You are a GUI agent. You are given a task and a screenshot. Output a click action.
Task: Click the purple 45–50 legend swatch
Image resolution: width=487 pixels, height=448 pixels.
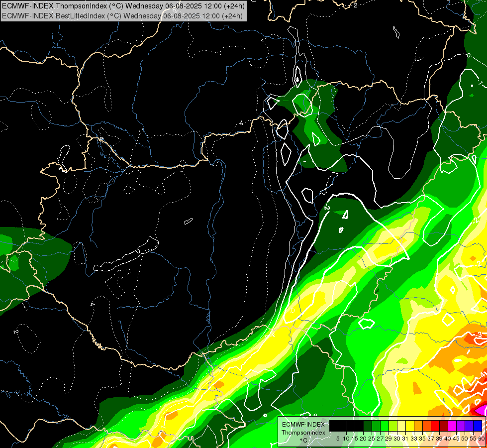(461, 426)
